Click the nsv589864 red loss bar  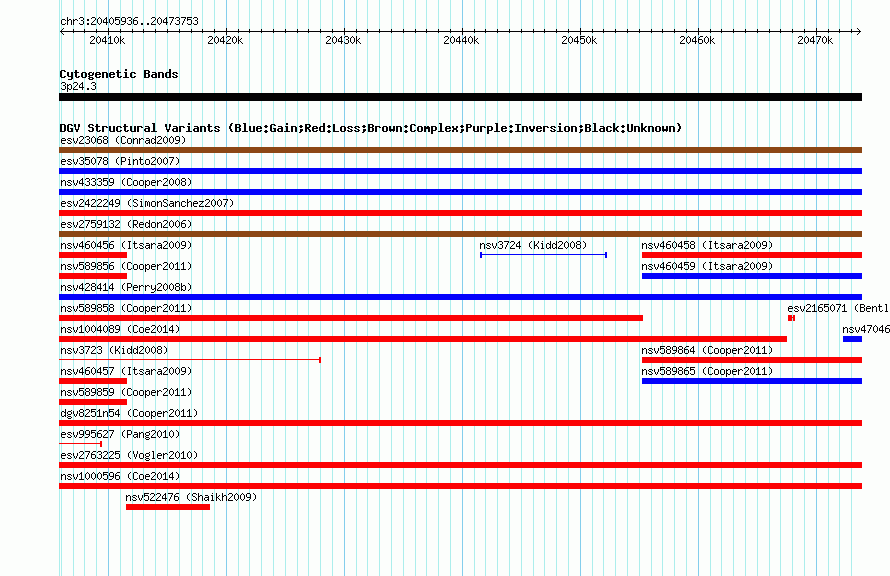752,360
